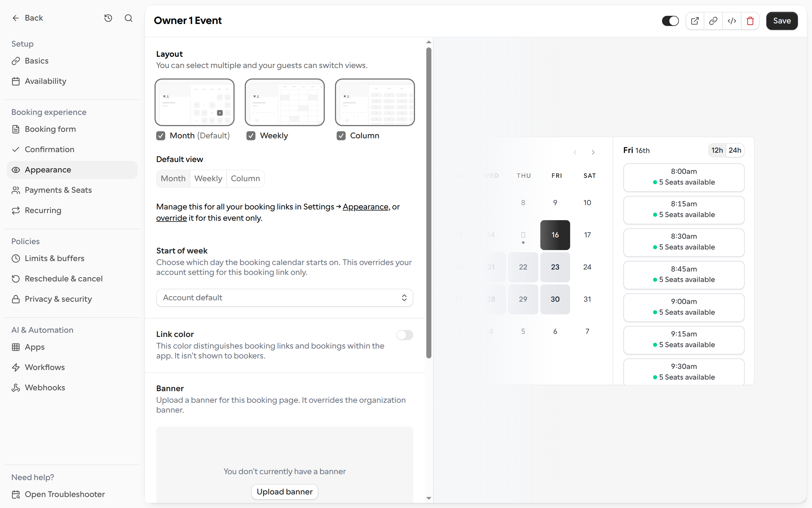Enable the Link color toggle
The height and width of the screenshot is (508, 812).
coord(405,335)
